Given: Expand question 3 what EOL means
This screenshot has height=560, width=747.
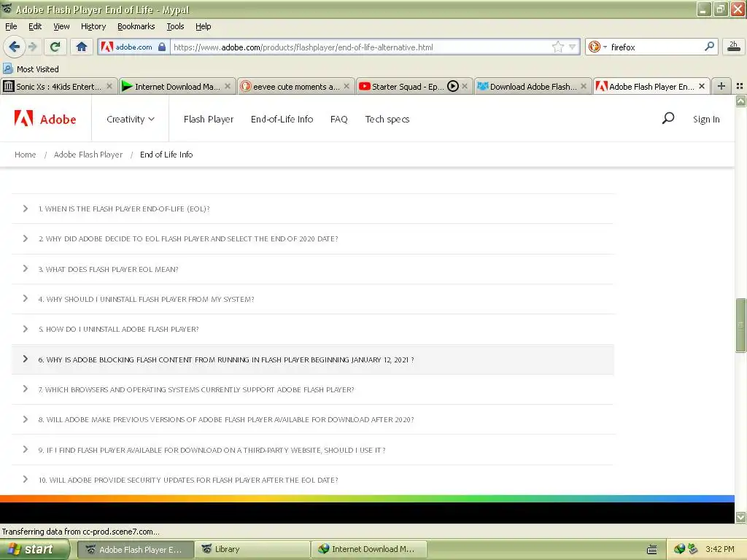Looking at the screenshot, I should coord(312,269).
